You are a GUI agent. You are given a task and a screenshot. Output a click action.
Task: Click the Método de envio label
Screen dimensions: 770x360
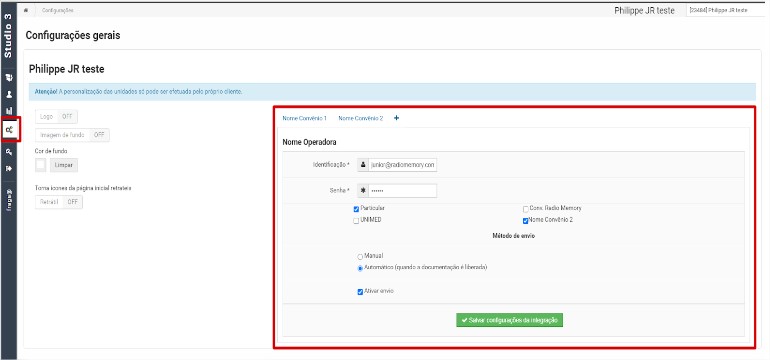(513, 236)
